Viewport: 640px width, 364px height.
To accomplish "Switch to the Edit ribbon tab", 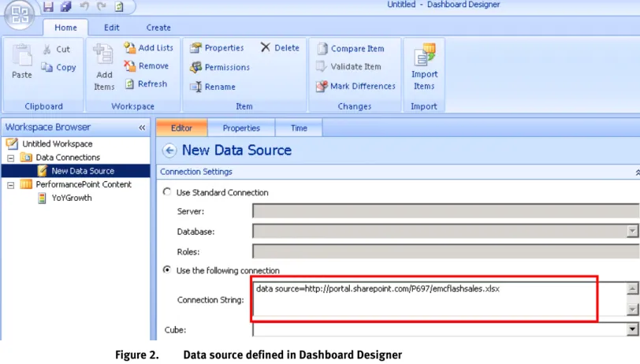I will click(111, 28).
